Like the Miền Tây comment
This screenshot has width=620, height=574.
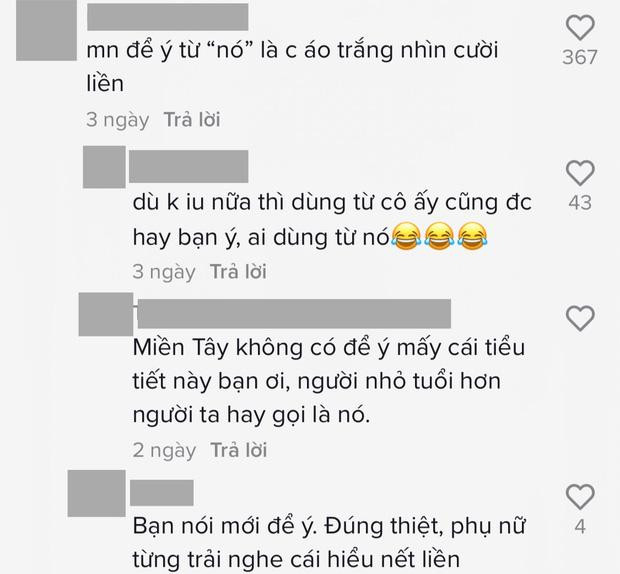580,318
